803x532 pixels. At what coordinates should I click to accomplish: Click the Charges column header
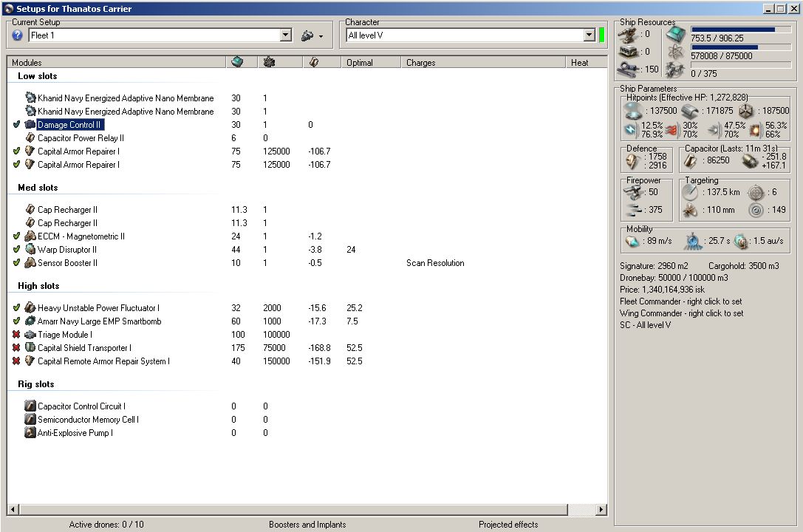click(x=483, y=63)
